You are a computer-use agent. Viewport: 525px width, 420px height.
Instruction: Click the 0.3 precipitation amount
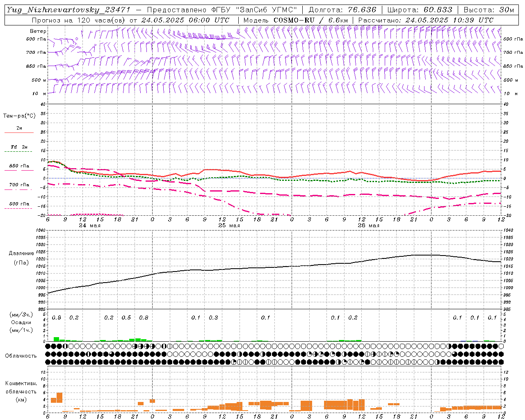[213, 318]
